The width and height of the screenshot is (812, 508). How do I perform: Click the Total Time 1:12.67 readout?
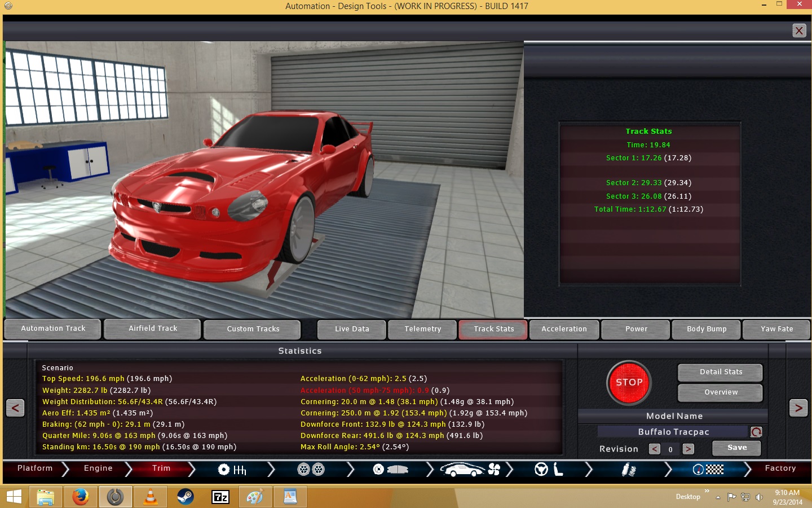(x=648, y=209)
